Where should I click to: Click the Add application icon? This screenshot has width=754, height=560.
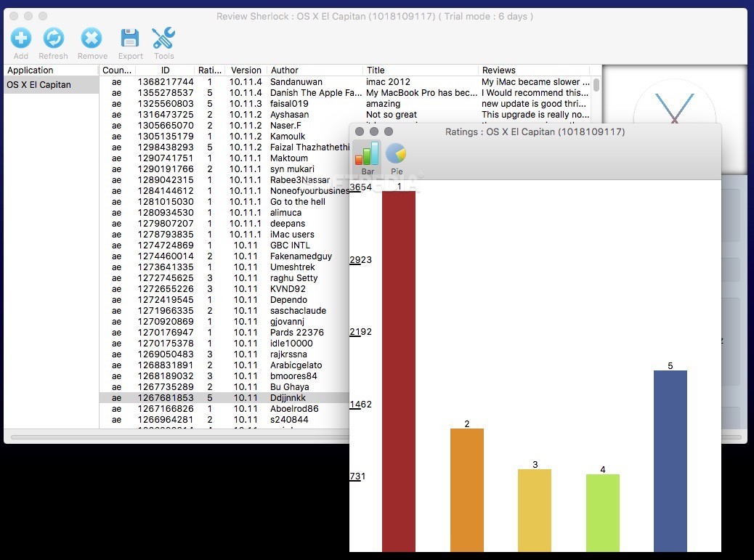(20, 38)
